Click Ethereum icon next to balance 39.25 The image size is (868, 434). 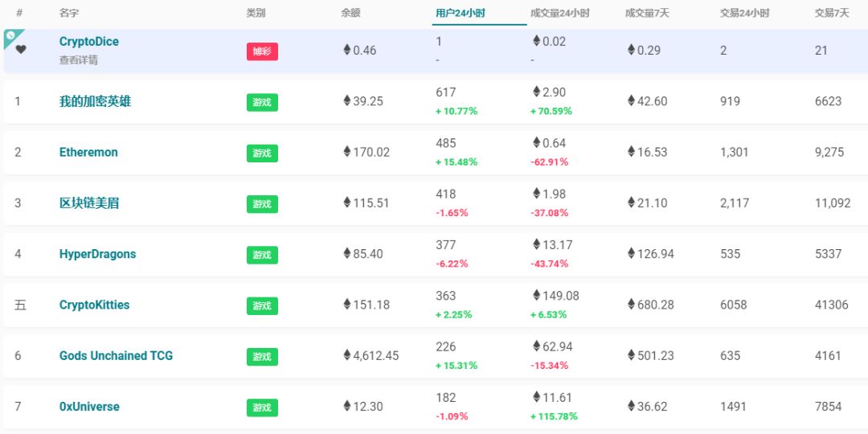coord(347,100)
